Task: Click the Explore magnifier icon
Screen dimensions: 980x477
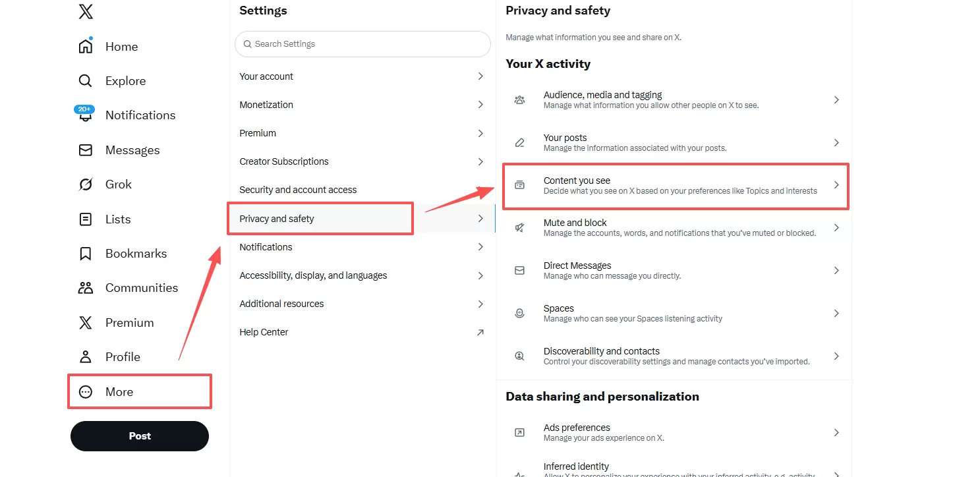Action: [86, 81]
